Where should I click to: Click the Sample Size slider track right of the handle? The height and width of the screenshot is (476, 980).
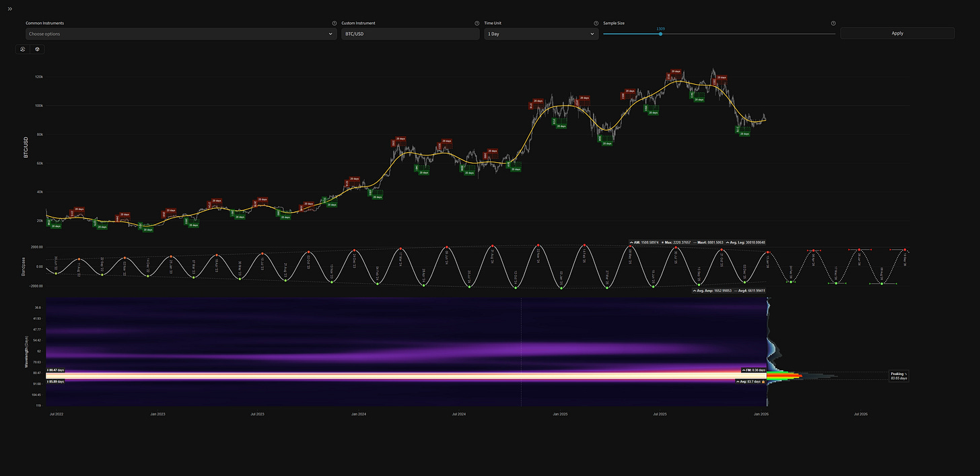748,34
